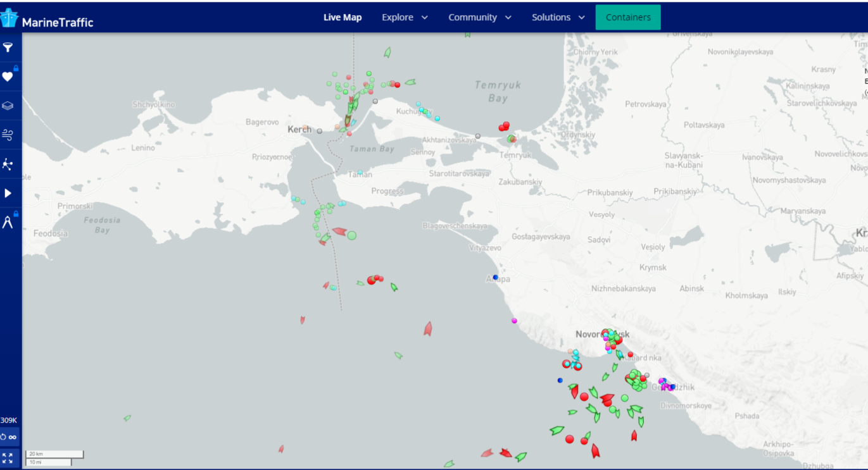Expand the Solutions dropdown menu
868x470 pixels.
[x=558, y=18]
